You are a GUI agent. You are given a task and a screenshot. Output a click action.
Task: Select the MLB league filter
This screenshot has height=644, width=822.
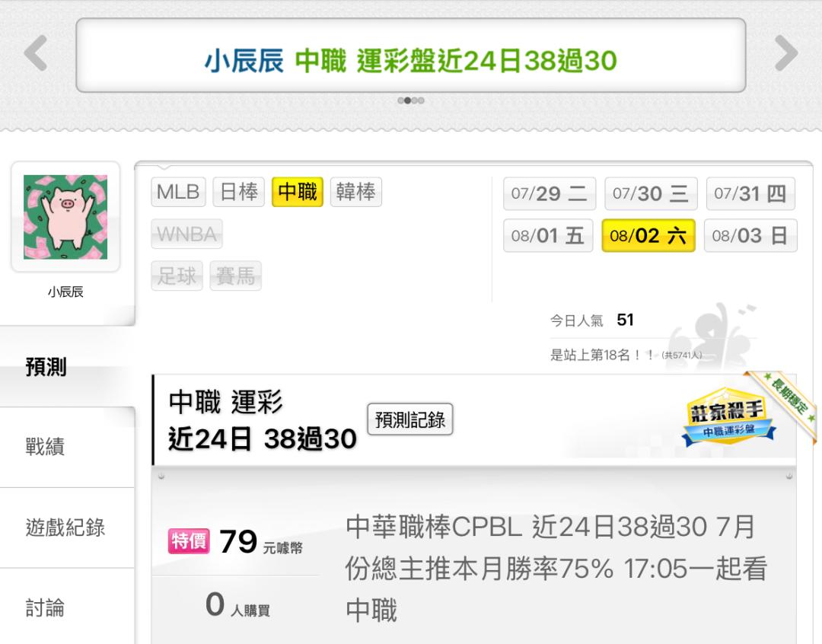(178, 192)
